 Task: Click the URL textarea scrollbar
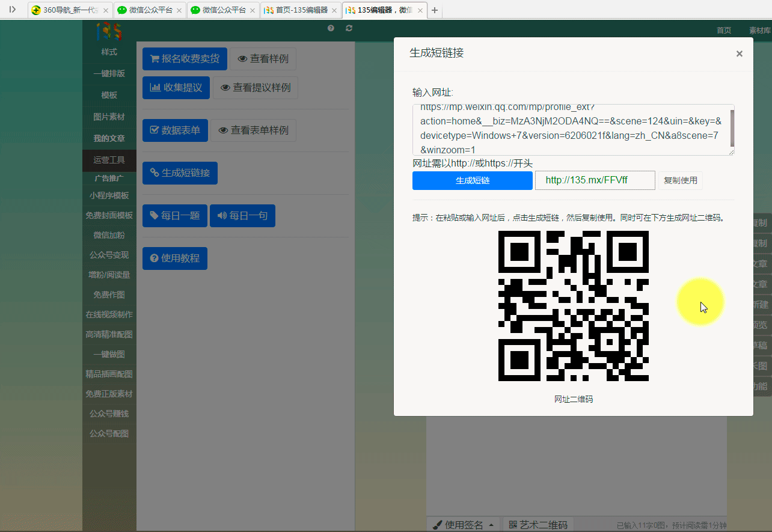click(x=732, y=128)
